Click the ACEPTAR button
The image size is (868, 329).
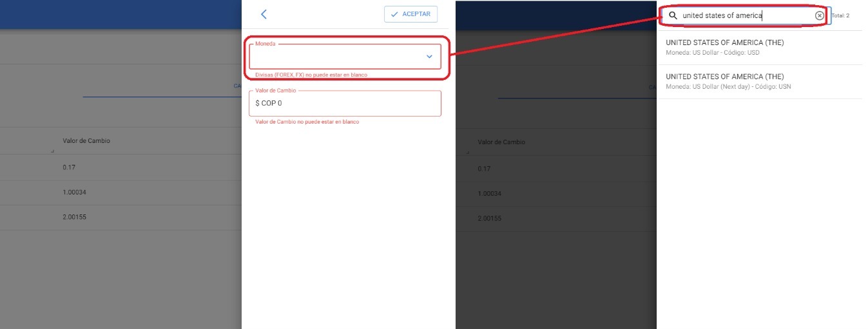coord(410,14)
